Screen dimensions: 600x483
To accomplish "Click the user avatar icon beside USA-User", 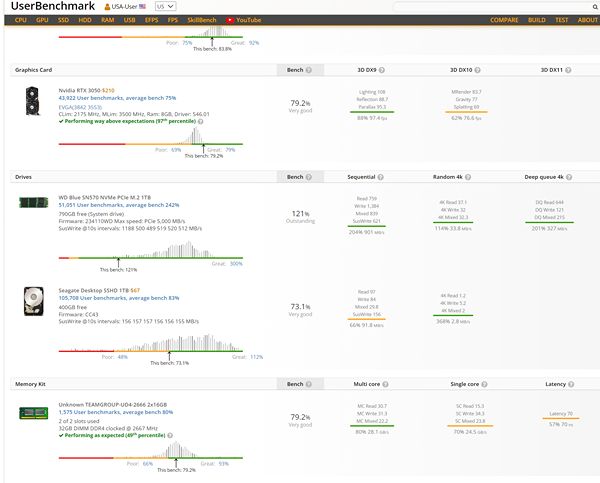I will 108,6.
